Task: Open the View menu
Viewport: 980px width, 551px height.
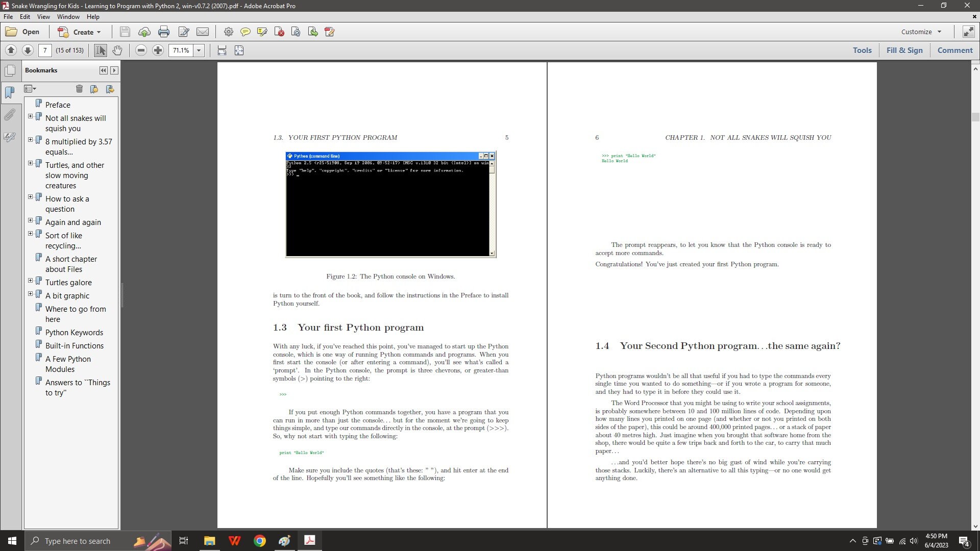Action: (43, 17)
